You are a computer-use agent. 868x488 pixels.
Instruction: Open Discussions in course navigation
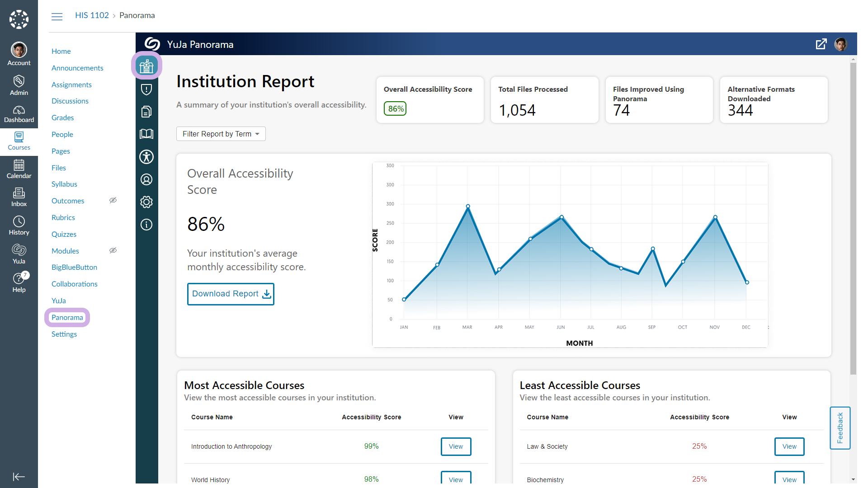click(x=70, y=101)
